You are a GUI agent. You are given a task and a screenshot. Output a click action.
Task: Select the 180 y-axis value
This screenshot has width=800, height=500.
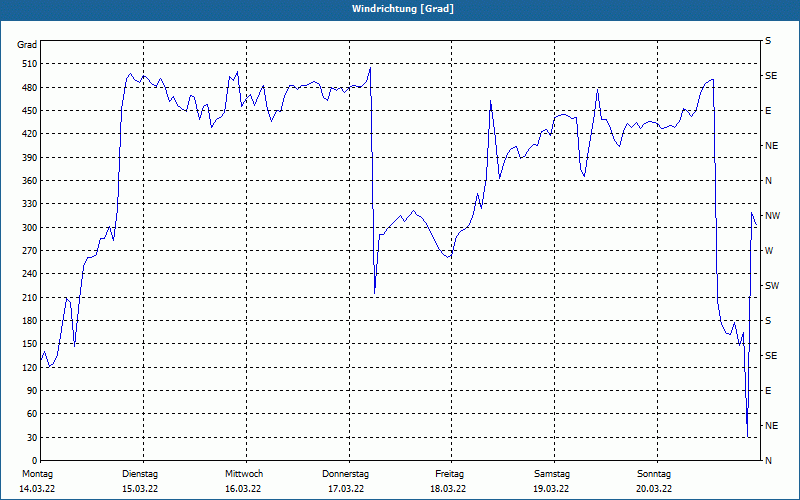tap(30, 321)
